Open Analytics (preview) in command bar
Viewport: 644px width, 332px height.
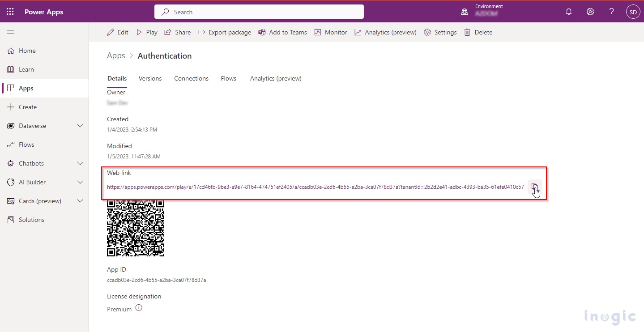click(385, 32)
